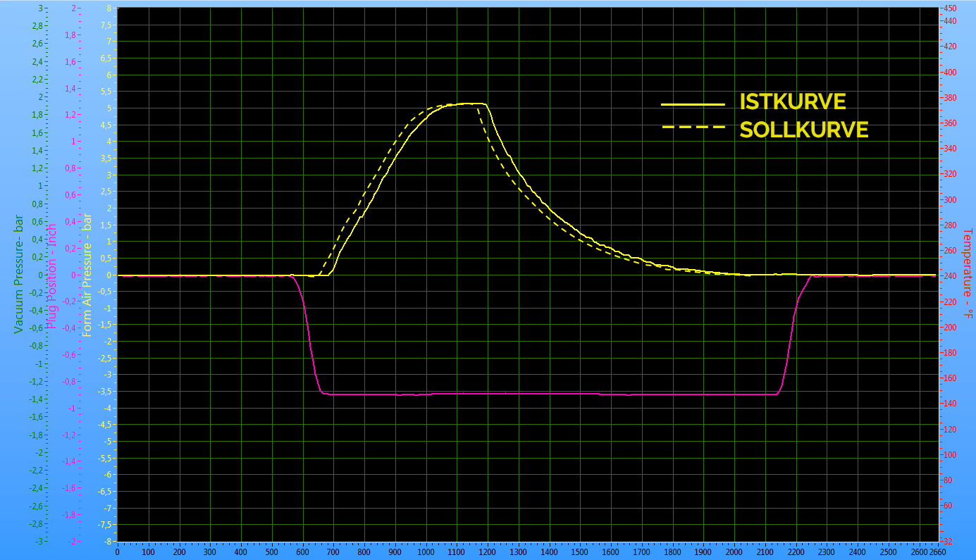Click 32 at bottom of Temperature axis

tap(948, 541)
